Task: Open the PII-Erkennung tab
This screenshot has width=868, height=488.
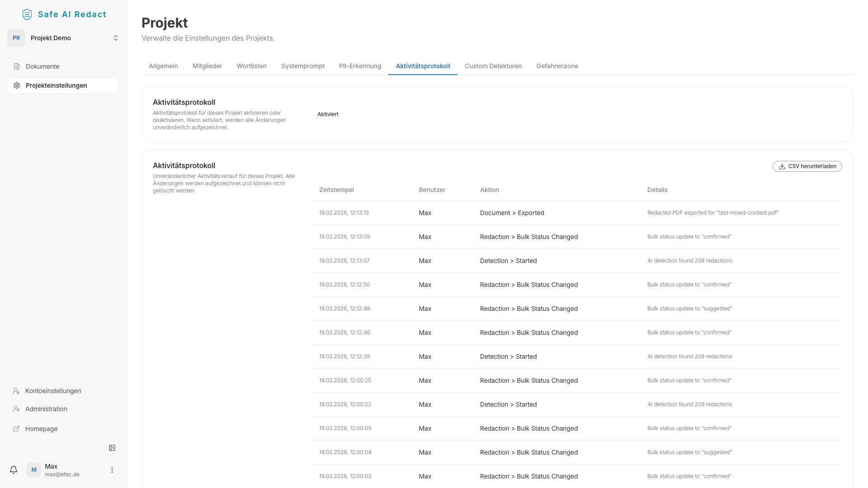Action: [x=360, y=66]
